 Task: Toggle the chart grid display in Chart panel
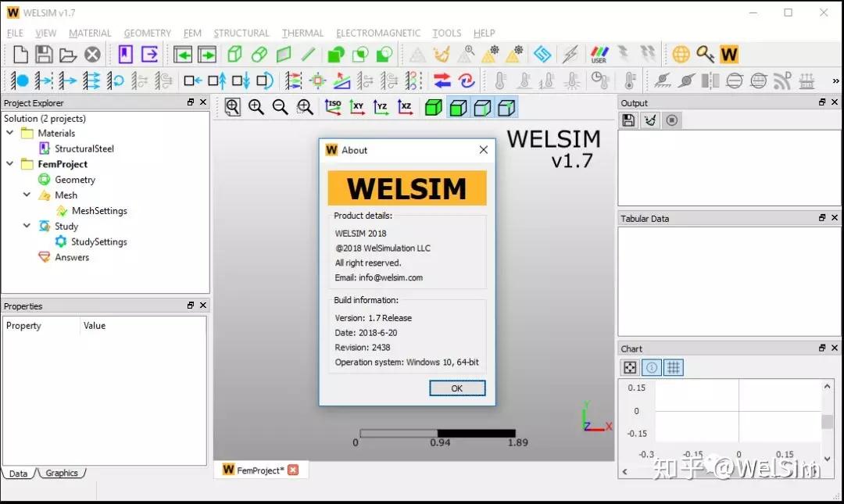point(674,367)
